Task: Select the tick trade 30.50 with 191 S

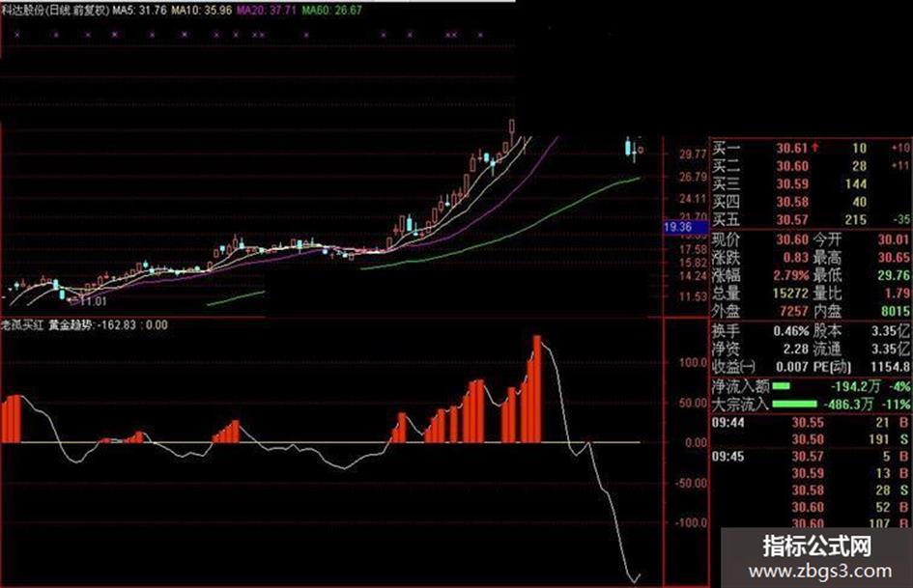Action: pyautogui.click(x=850, y=439)
